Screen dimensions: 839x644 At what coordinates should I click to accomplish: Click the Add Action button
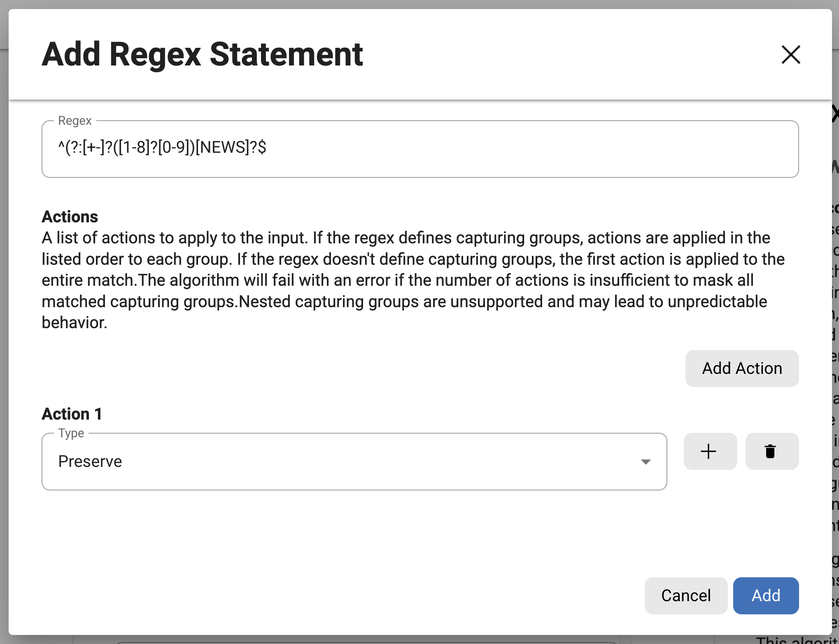[741, 368]
